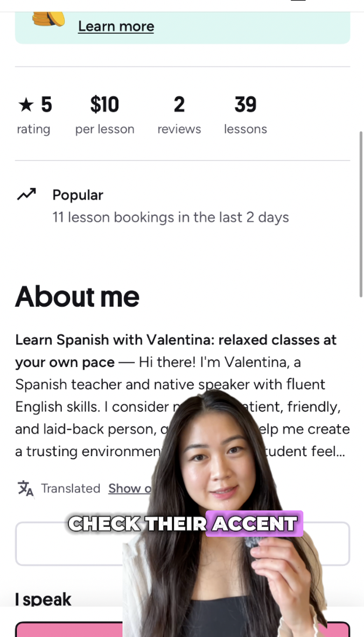
Task: Click the 11 lesson bookings text
Action: click(x=170, y=218)
